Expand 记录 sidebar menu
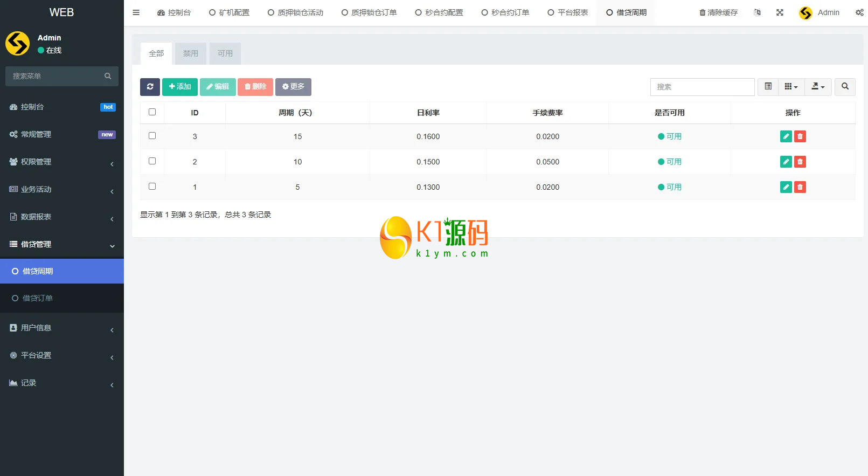Viewport: 868px width, 476px height. click(x=62, y=383)
